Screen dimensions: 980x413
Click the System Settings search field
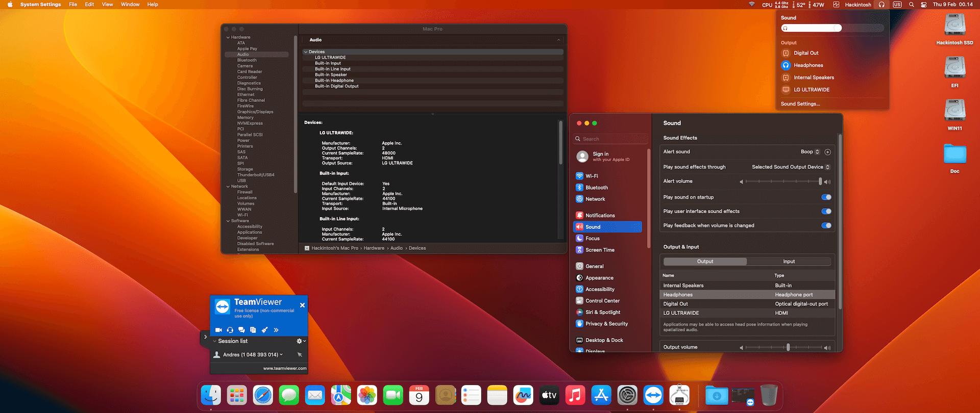pos(610,139)
